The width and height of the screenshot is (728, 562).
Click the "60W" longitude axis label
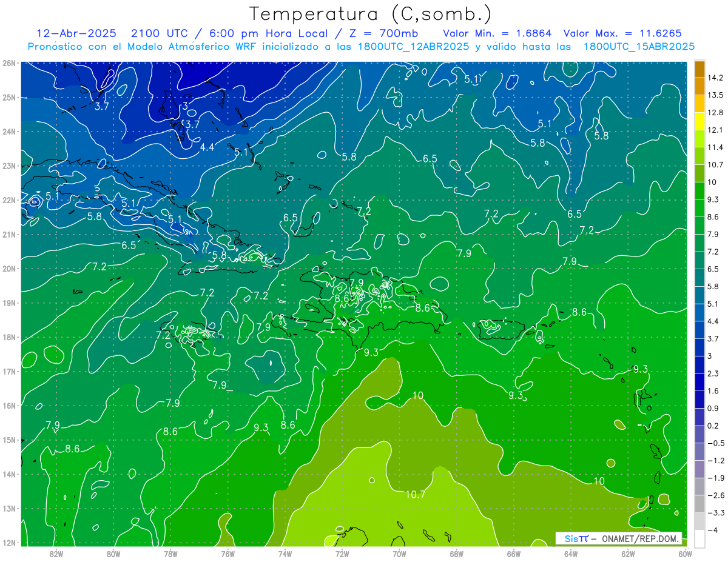(685, 554)
